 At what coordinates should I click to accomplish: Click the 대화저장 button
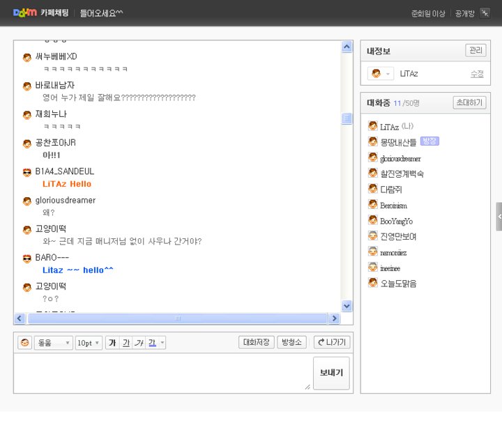pyautogui.click(x=256, y=342)
